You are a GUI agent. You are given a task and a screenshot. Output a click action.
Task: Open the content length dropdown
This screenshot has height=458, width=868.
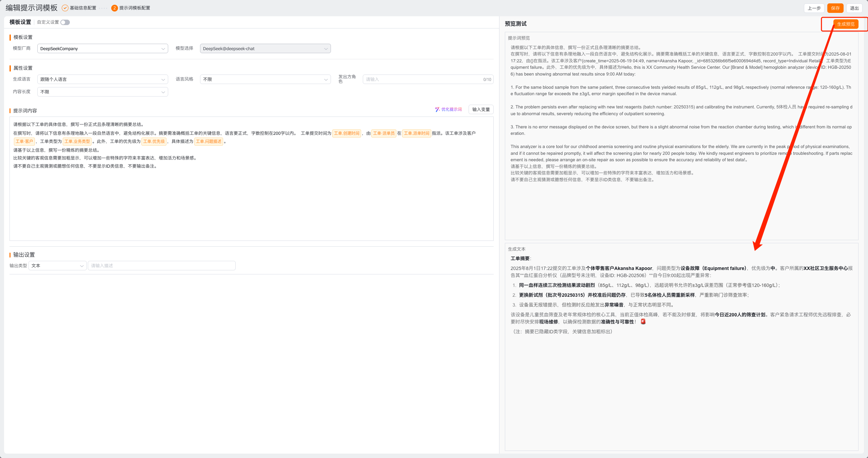tap(102, 92)
